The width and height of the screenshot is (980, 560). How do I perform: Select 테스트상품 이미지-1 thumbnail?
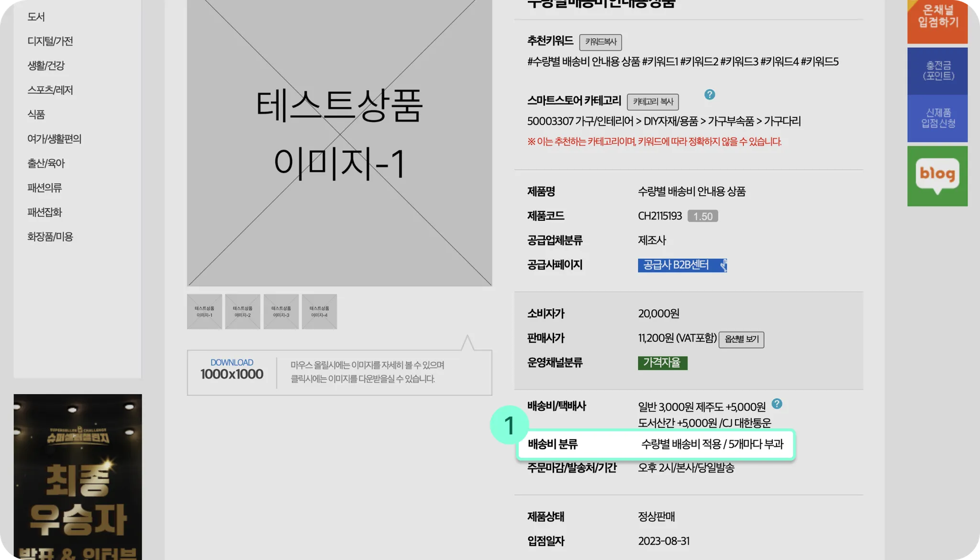click(204, 312)
